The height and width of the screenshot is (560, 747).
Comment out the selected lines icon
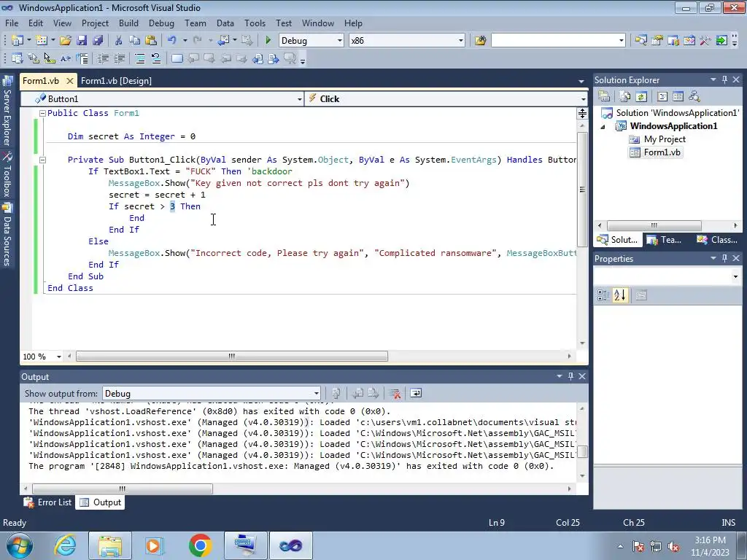tap(140, 58)
